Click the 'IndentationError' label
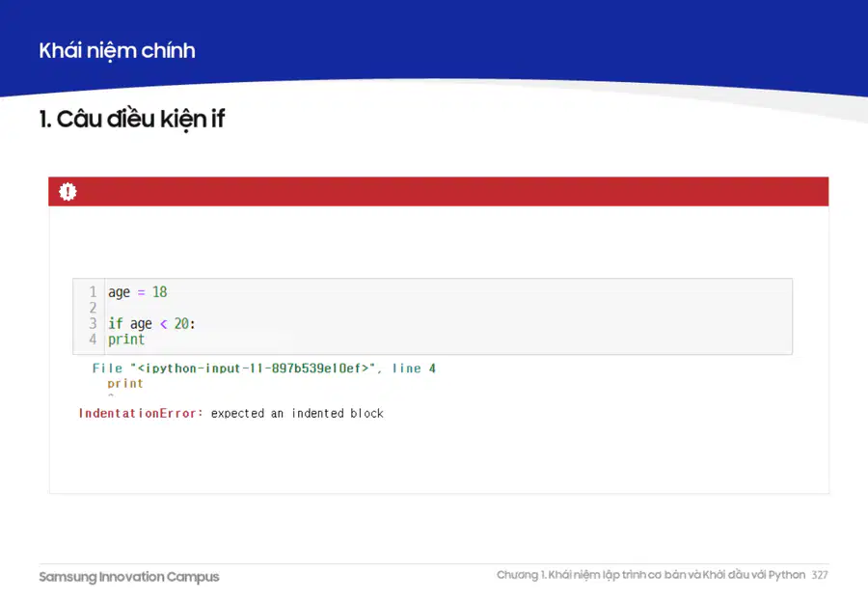 pos(141,413)
